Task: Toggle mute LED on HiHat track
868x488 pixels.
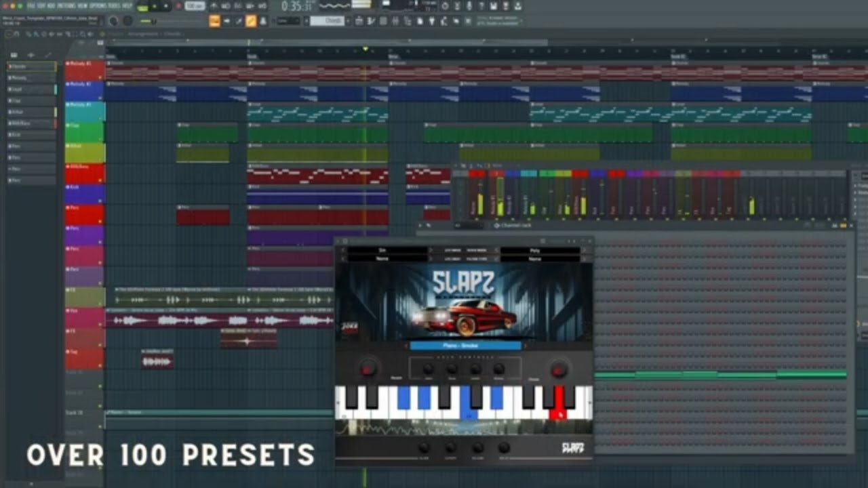Action: (x=100, y=159)
